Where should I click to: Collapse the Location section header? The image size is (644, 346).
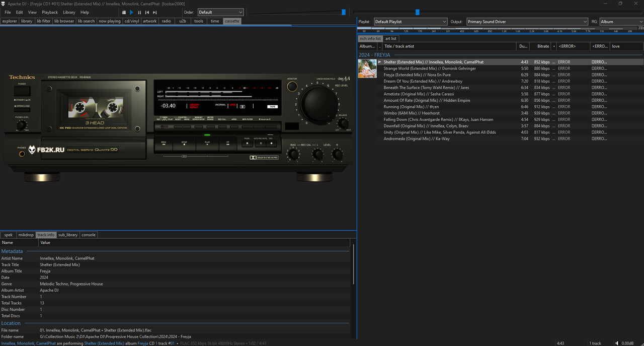[11, 323]
